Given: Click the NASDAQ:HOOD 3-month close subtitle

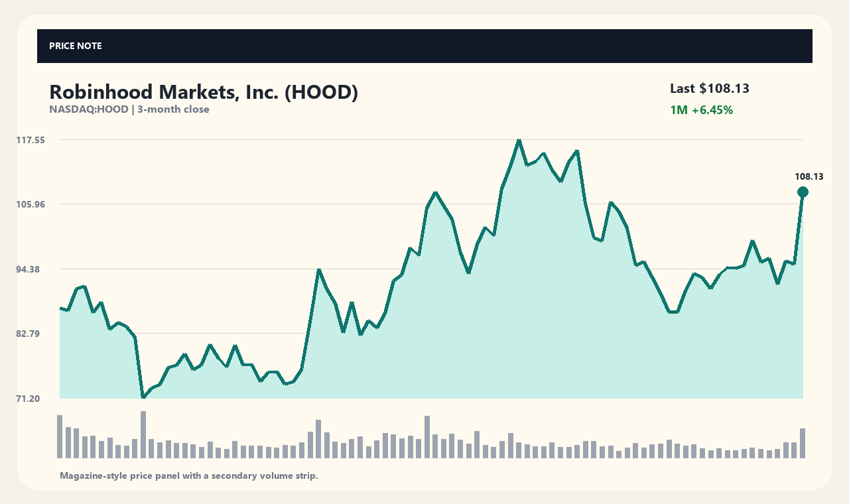Looking at the screenshot, I should pos(129,109).
